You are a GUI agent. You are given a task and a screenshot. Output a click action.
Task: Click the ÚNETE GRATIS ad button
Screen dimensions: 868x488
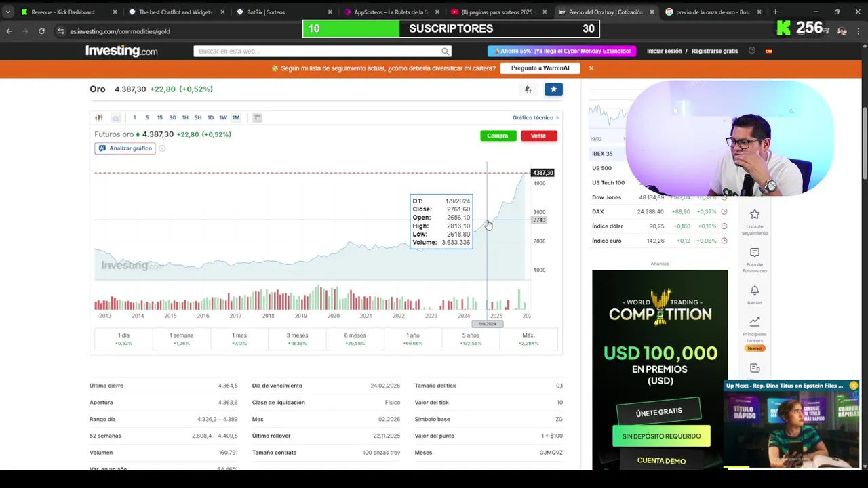659,413
